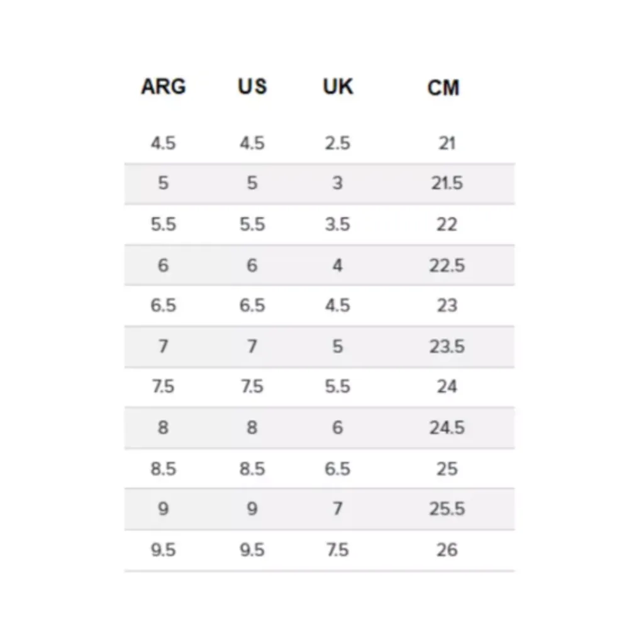Click the CM value 23
This screenshot has height=644, width=644.
(447, 305)
